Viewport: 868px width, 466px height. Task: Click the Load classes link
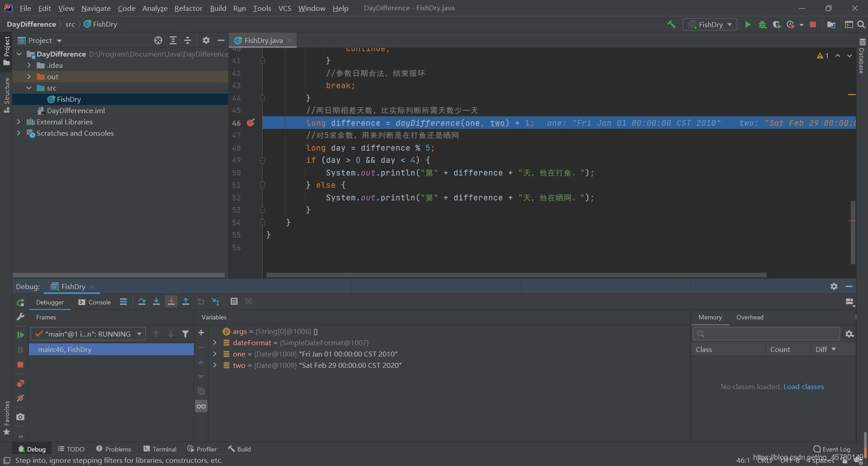tap(803, 386)
